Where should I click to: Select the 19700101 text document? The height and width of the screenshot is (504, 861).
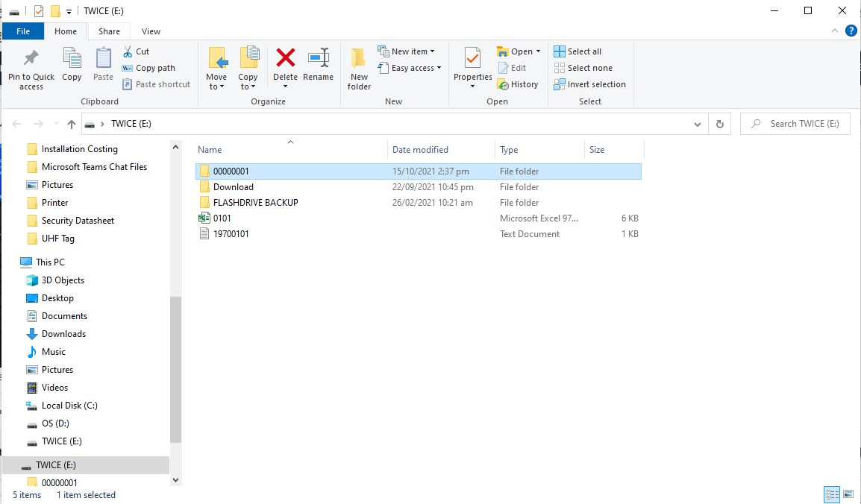click(419, 233)
